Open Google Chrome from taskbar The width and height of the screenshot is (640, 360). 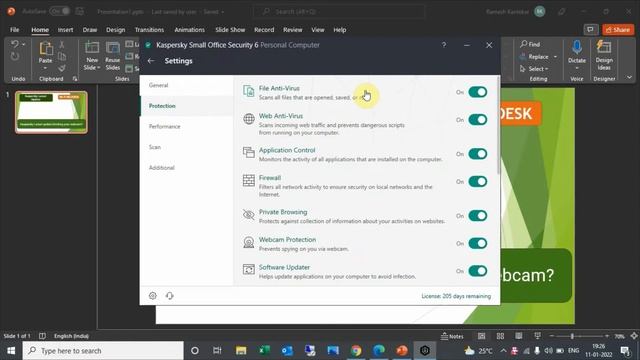click(x=356, y=351)
